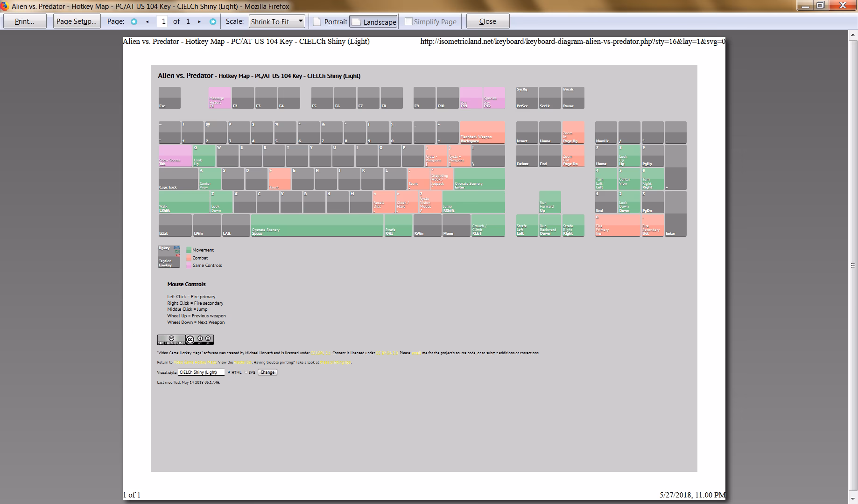Select Landscape orientation
This screenshot has height=504, width=858.
pos(373,21)
